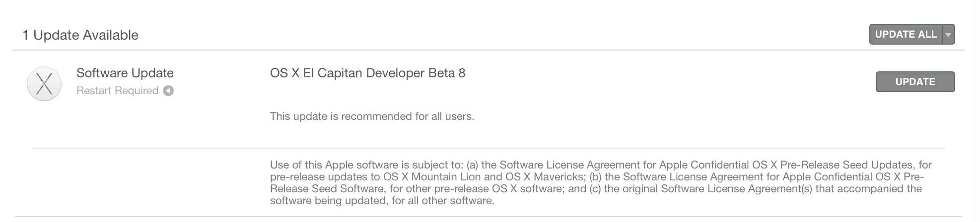
Task: Click the Update button for El Capitan
Action: [x=915, y=82]
